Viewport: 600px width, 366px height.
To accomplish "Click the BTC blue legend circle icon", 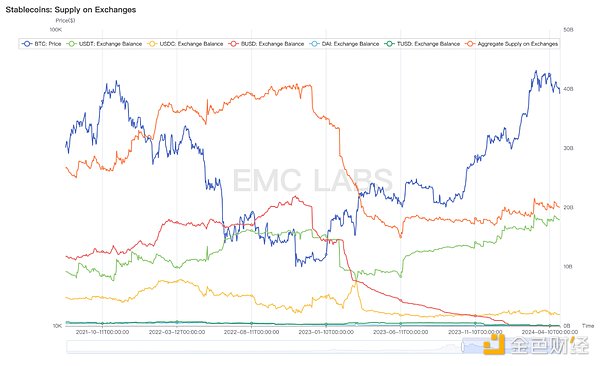I will tap(27, 44).
